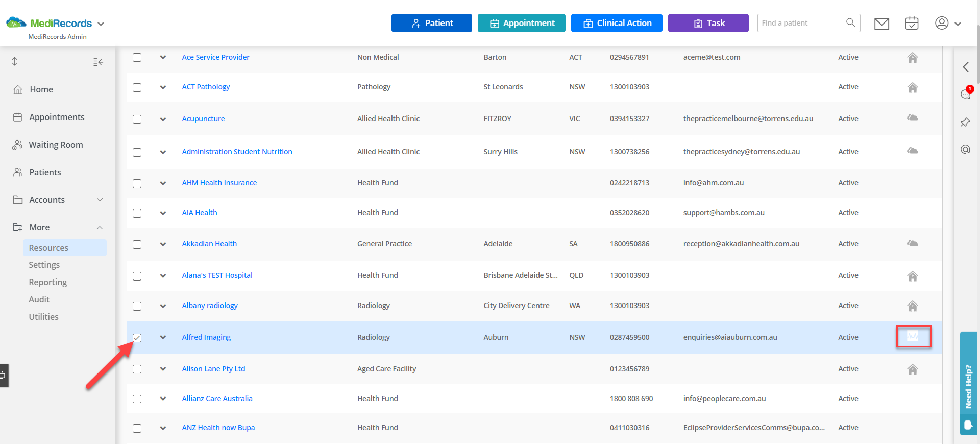
Task: Click the Clinical Action button
Action: pyautogui.click(x=617, y=23)
